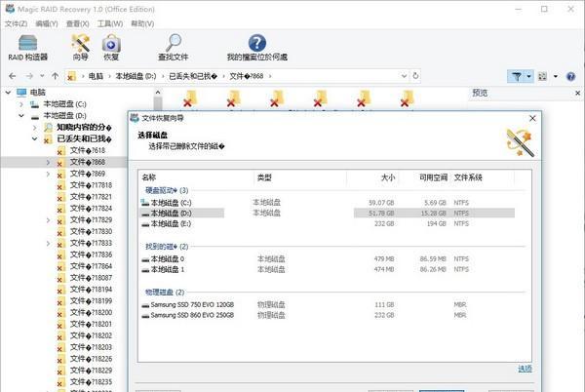Collapse 本地磁盘 (D:) tree node
This screenshot has width=585, height=392.
(x=21, y=116)
